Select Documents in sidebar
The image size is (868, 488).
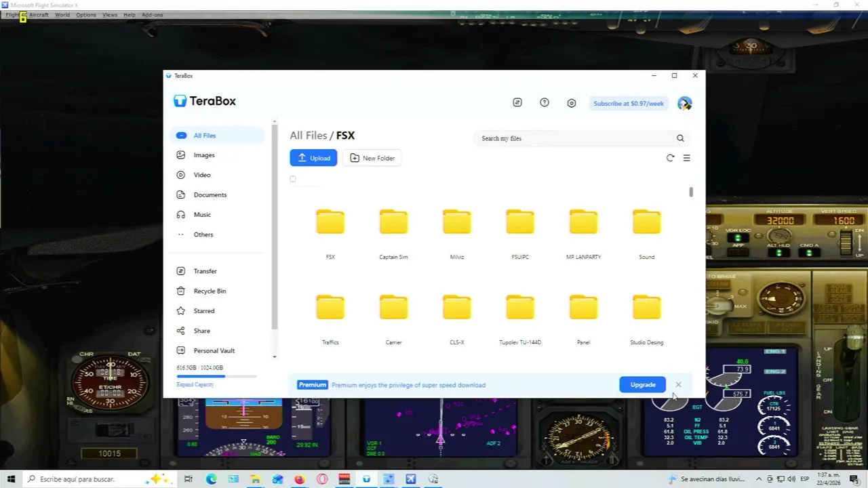[217, 195]
